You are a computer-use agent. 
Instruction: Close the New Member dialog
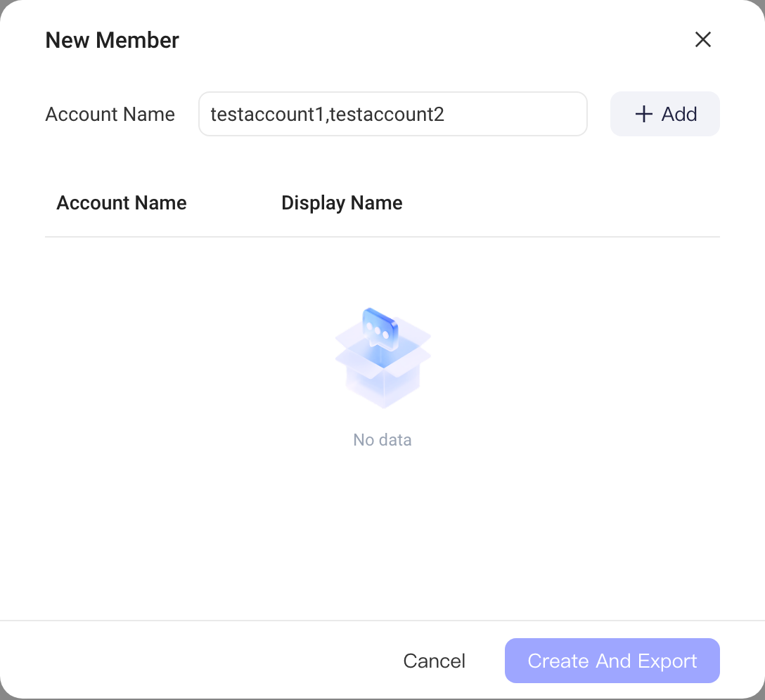click(702, 39)
